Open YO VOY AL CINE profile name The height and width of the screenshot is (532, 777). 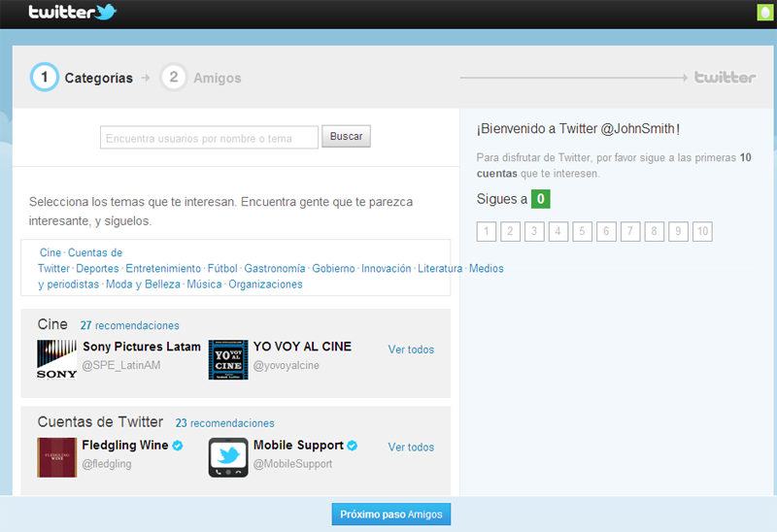[302, 347]
